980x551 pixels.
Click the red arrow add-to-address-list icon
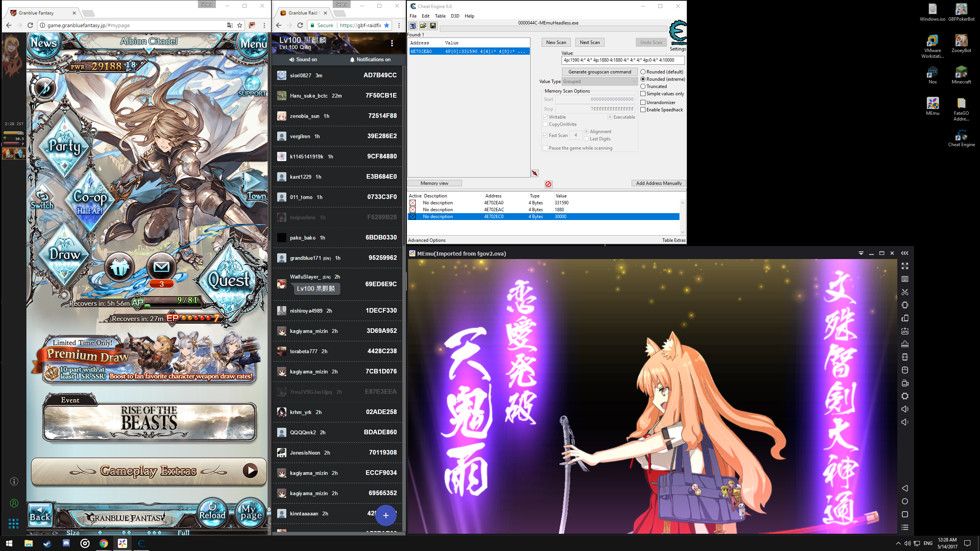(535, 173)
